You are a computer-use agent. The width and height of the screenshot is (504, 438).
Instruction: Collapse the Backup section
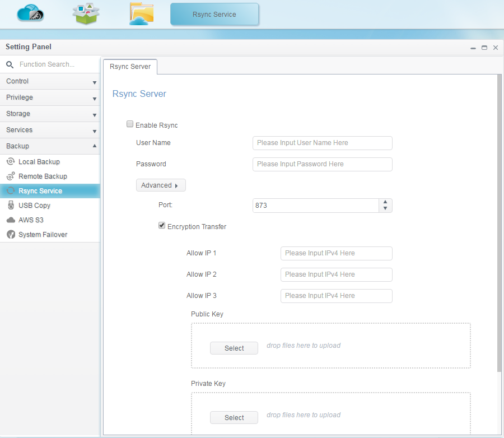click(x=50, y=146)
